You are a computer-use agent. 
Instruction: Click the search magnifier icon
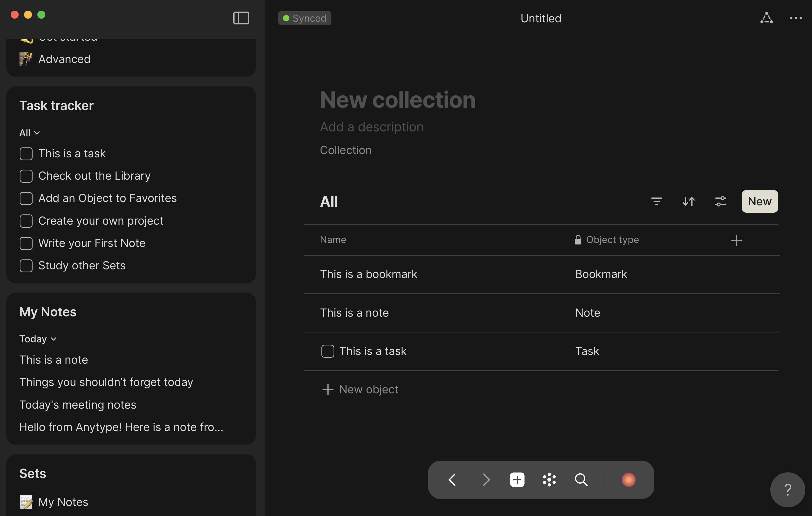pos(581,480)
